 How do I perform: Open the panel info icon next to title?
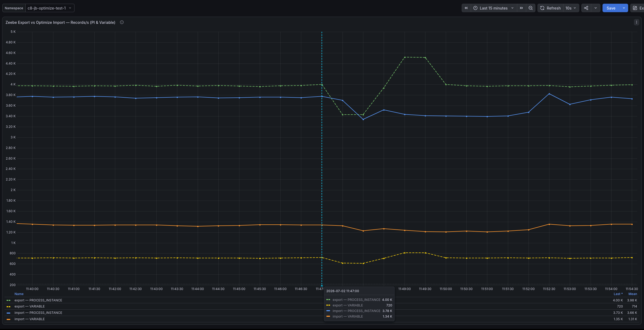[122, 22]
